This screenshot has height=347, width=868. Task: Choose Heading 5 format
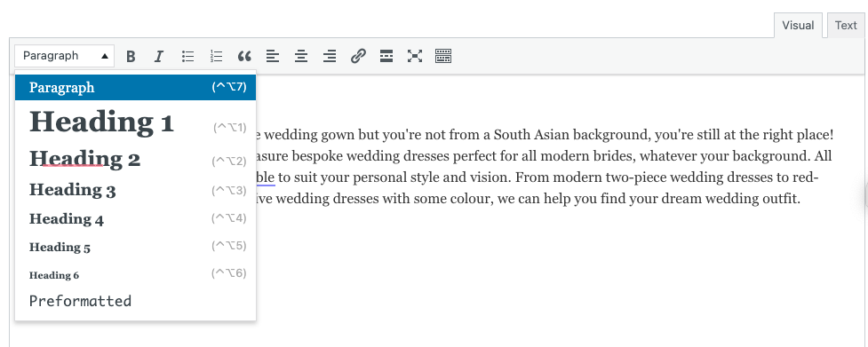(x=136, y=247)
